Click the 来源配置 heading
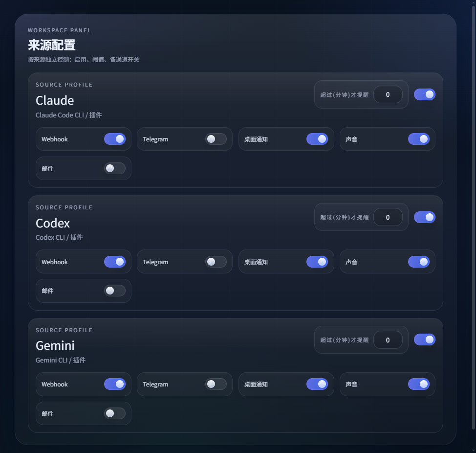Image resolution: width=476 pixels, height=453 pixels. 52,45
